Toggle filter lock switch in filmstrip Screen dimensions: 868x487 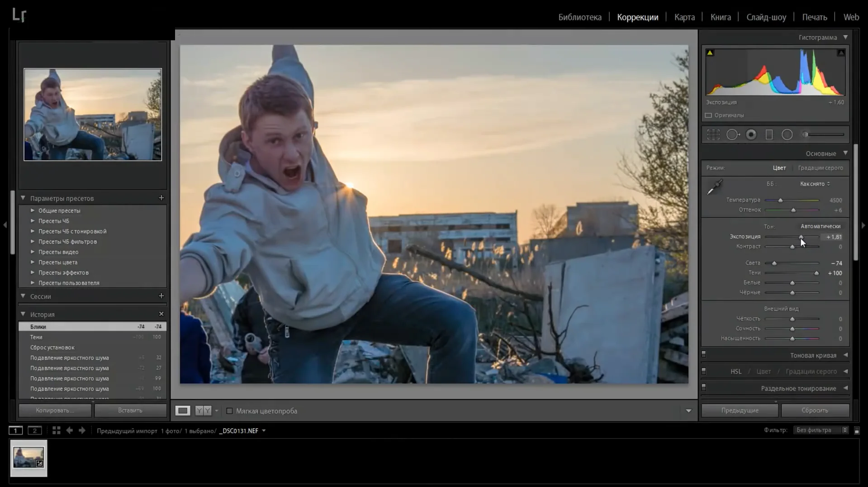coord(857,431)
